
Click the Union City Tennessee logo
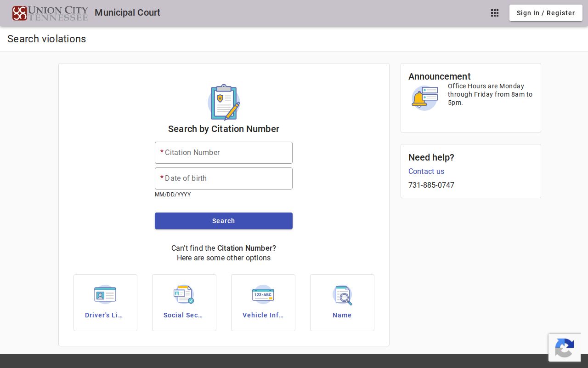50,13
